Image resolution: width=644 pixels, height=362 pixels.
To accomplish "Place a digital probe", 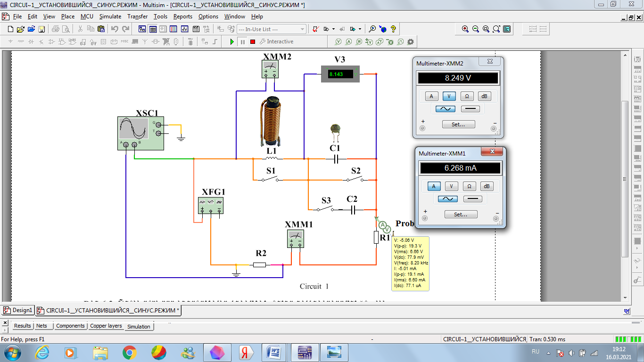I will pyautogui.click(x=401, y=41).
